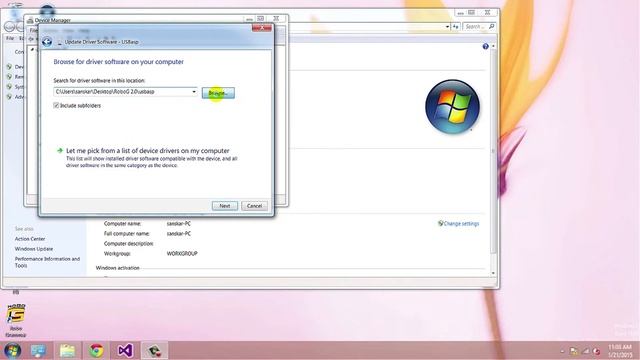Click the Device Manager window title
The image size is (640, 360).
pos(53,20)
